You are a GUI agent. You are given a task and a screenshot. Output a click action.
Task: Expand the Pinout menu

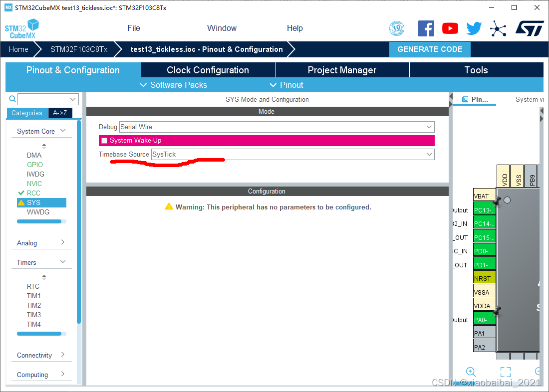(x=286, y=85)
